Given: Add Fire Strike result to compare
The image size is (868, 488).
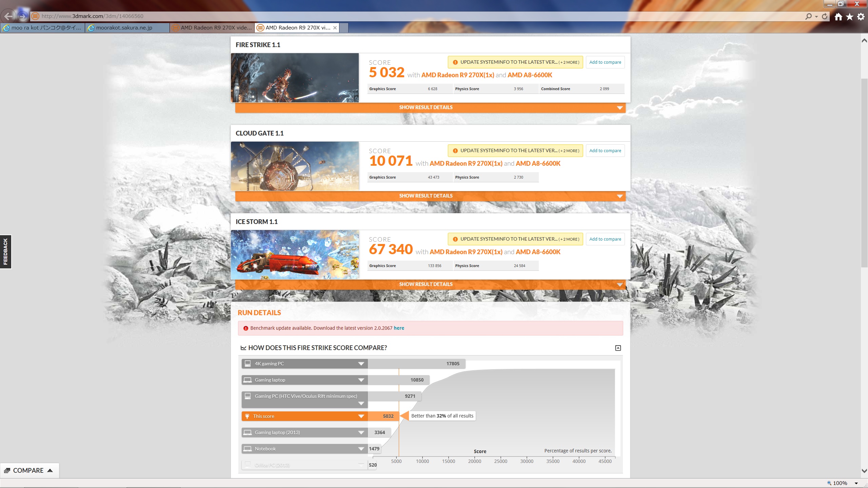Looking at the screenshot, I should pyautogui.click(x=605, y=62).
